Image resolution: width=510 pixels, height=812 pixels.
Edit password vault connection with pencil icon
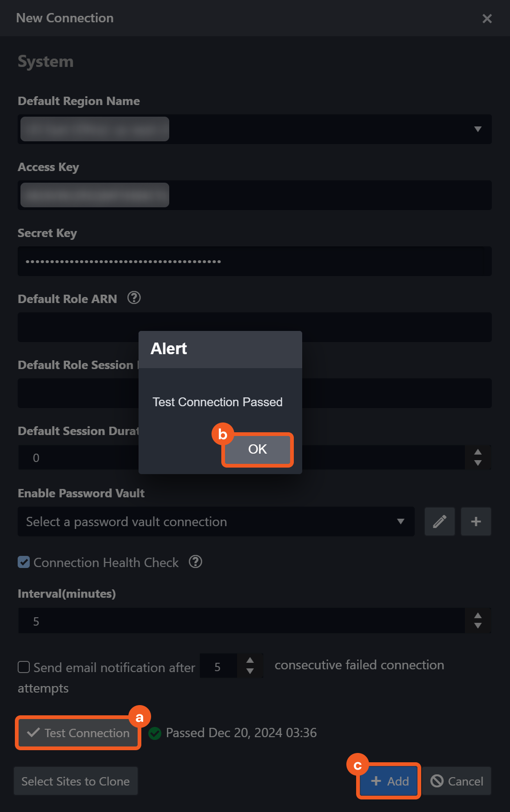coord(439,522)
